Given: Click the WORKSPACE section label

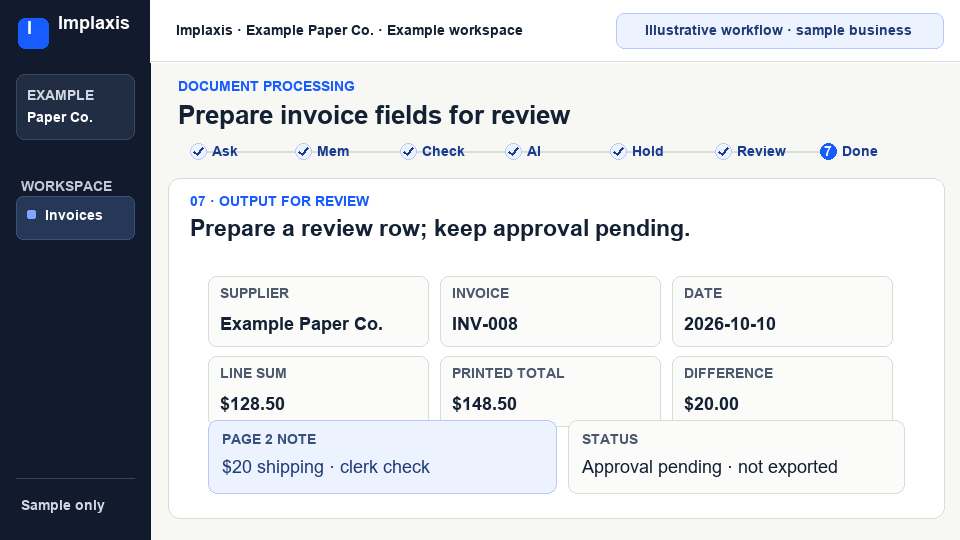Looking at the screenshot, I should tap(67, 186).
